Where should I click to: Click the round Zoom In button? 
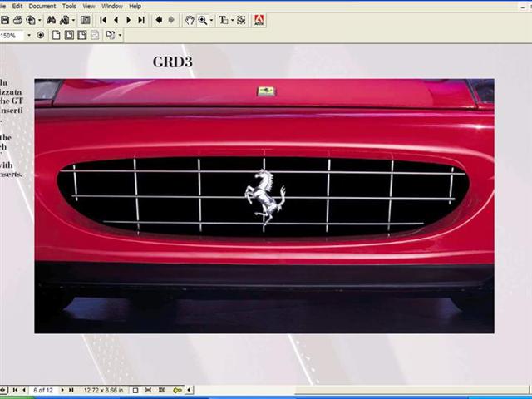tap(41, 35)
